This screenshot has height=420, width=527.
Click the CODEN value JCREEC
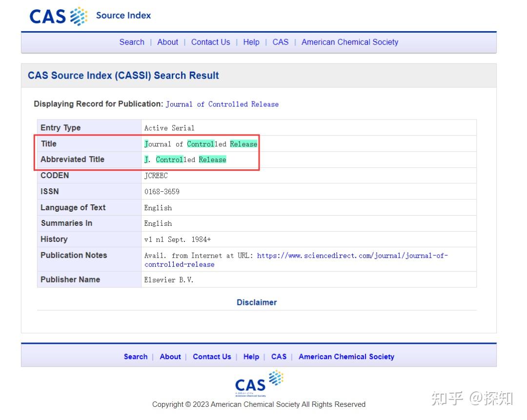[x=156, y=176]
